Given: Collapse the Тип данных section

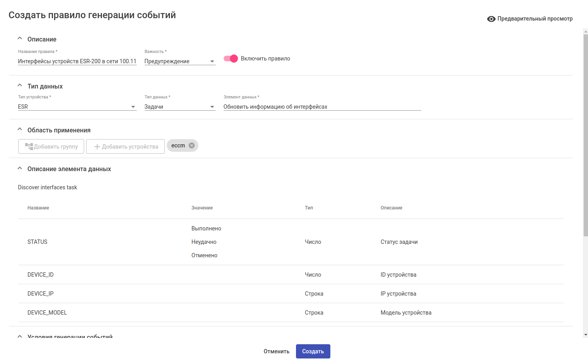Looking at the screenshot, I should coord(20,86).
